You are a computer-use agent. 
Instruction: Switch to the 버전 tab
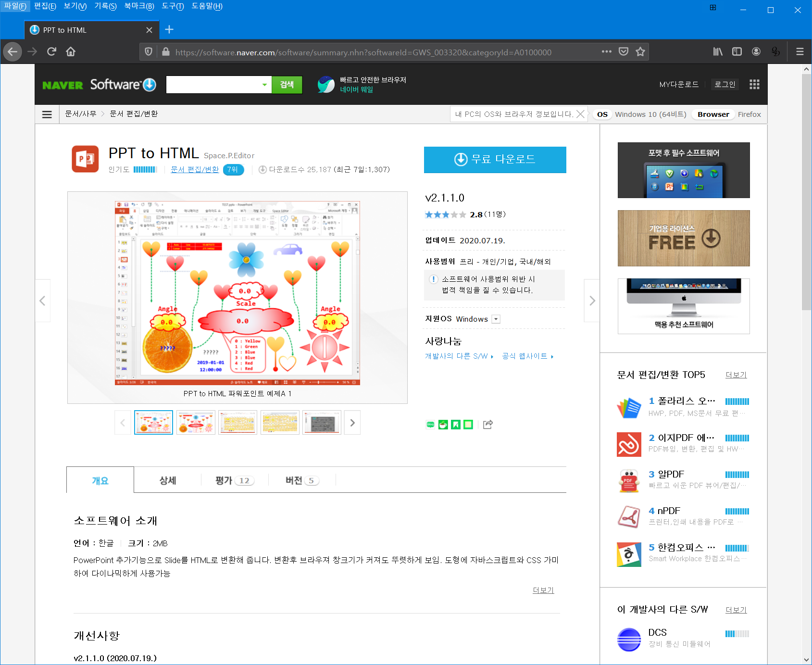pos(302,480)
